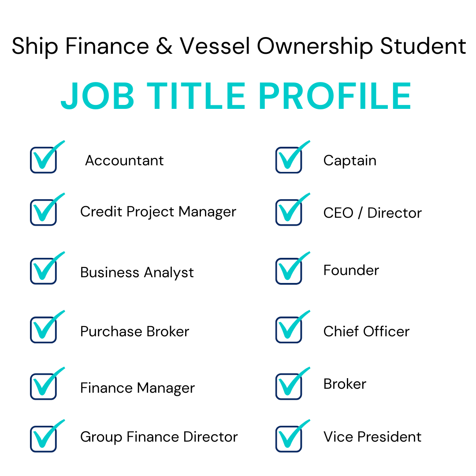
Task: Toggle the Captain checkbox
Action: tap(289, 160)
